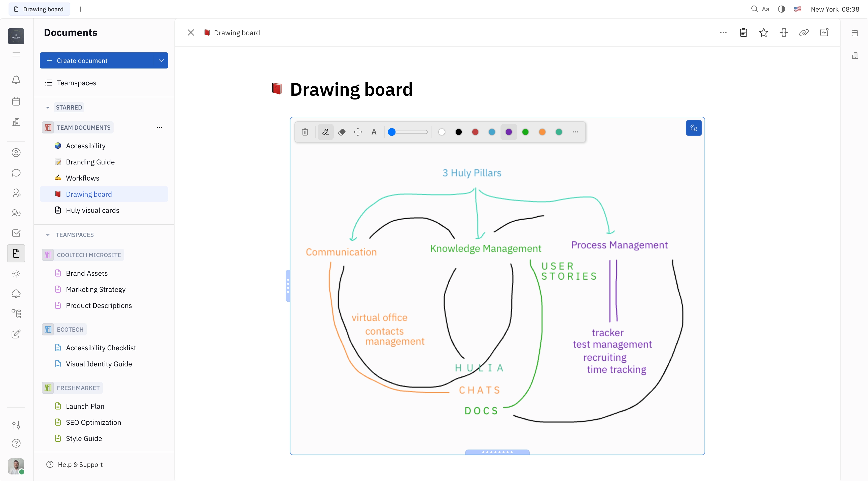Toggle dark theme with contrast icon
868x481 pixels.
pos(781,9)
